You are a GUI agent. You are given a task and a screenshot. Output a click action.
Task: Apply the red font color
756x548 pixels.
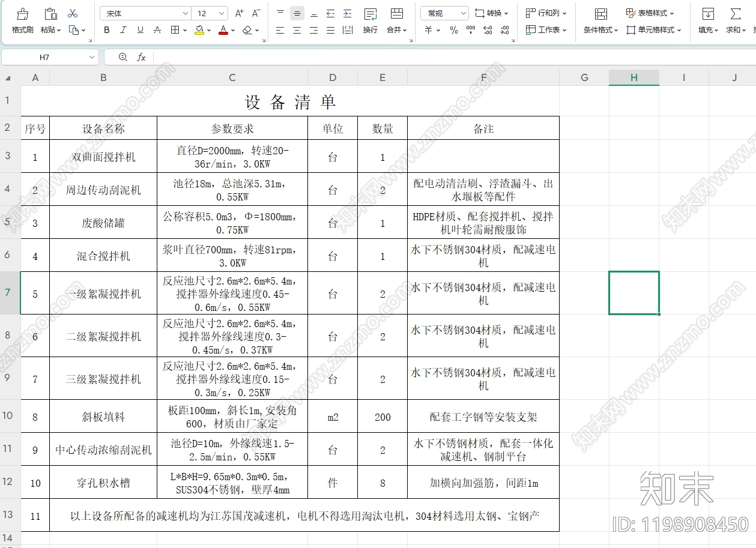tap(223, 30)
